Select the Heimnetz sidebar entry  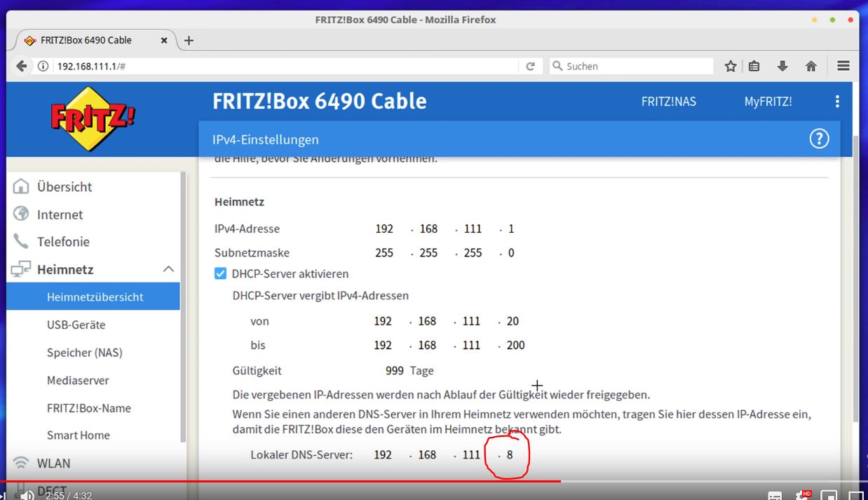(65, 269)
